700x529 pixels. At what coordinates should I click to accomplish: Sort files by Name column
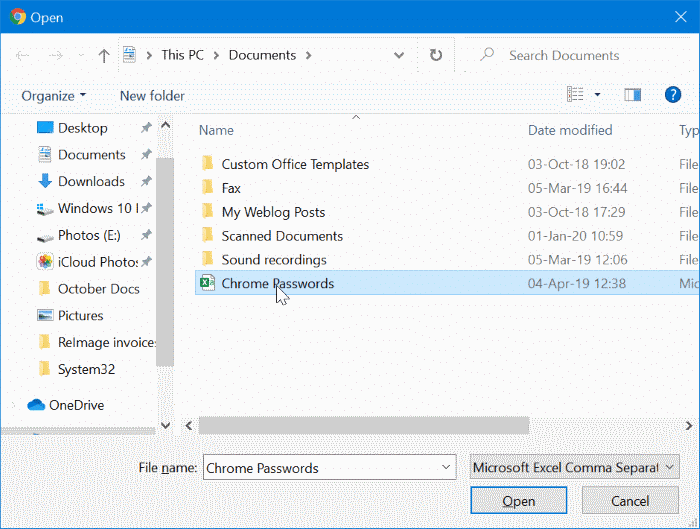click(x=216, y=130)
